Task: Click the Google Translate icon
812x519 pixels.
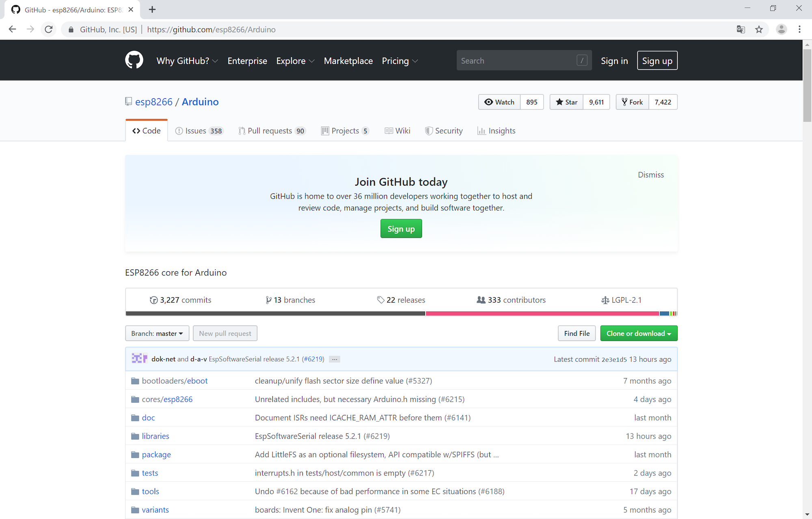Action: [x=741, y=29]
